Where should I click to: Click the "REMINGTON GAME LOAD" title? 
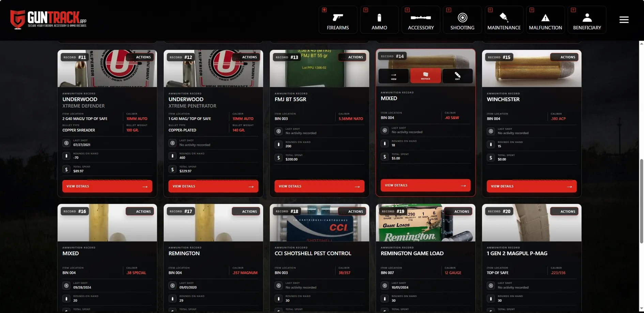(412, 254)
